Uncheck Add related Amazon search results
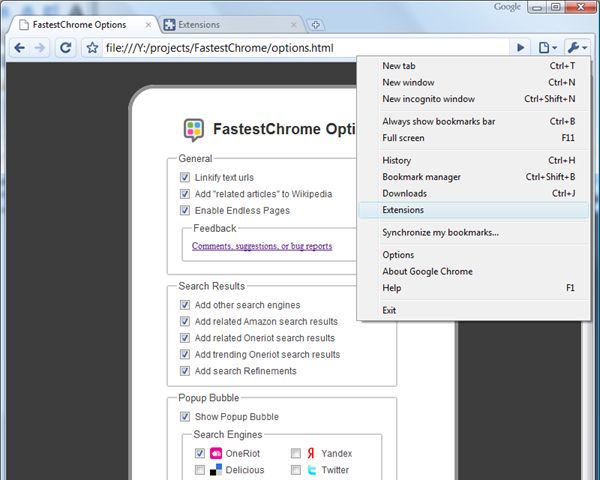Image resolution: width=600 pixels, height=480 pixels. coord(185,321)
